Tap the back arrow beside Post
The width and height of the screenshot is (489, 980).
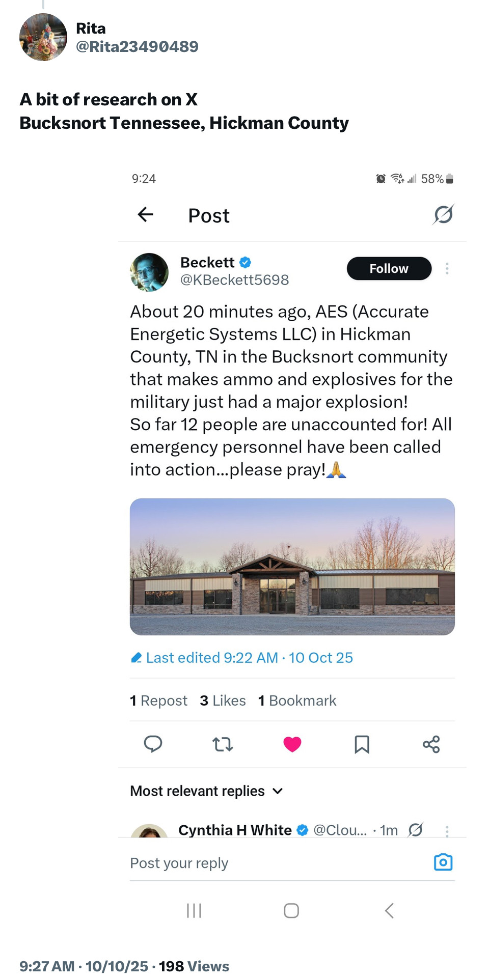(x=146, y=215)
